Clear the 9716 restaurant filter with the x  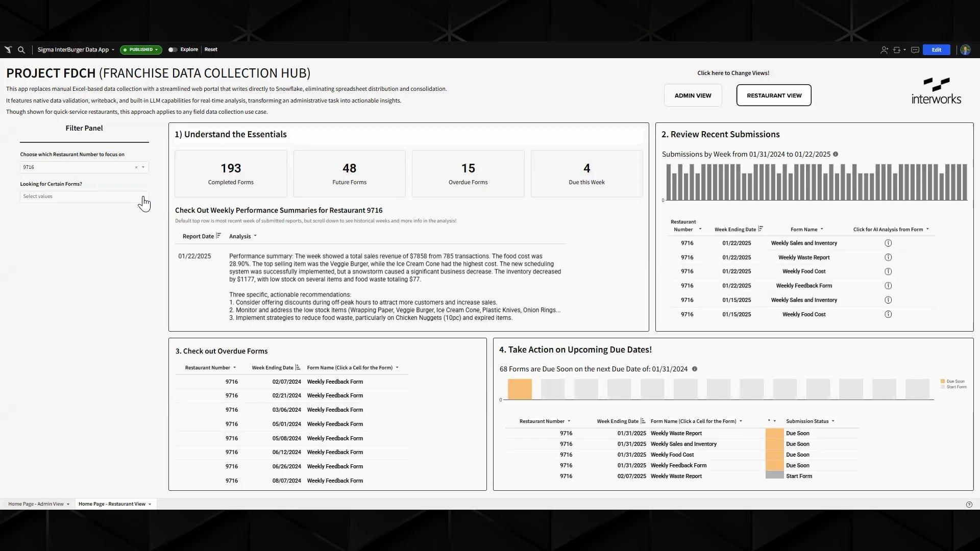click(136, 167)
